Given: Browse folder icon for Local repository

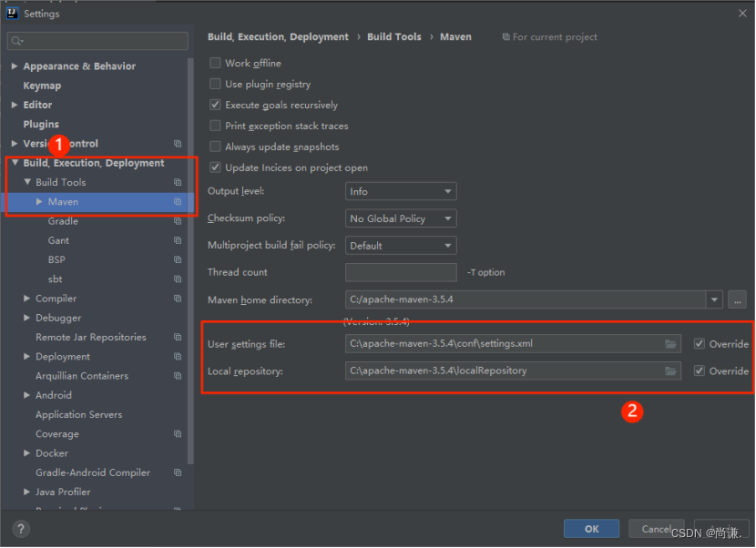Looking at the screenshot, I should coord(670,371).
